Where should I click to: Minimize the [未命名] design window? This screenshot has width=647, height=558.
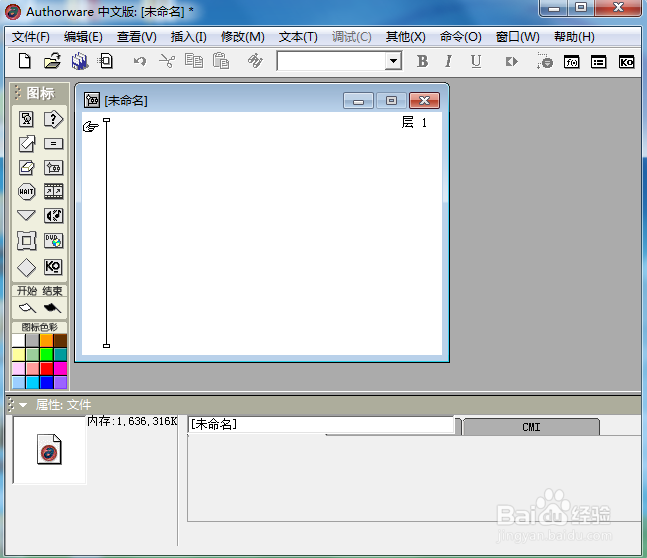[358, 100]
